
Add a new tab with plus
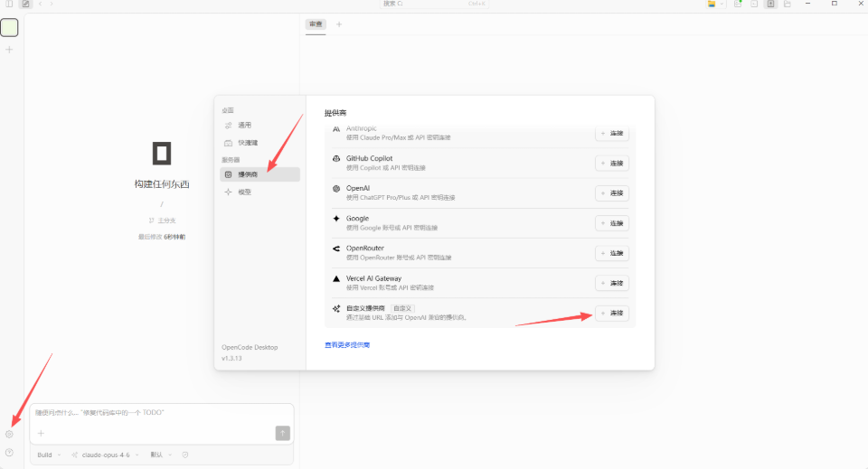coord(339,24)
